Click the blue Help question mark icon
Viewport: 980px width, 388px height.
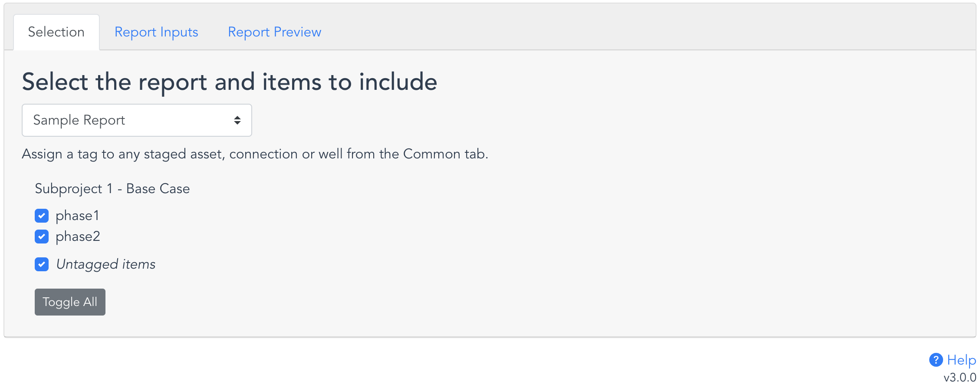[936, 360]
